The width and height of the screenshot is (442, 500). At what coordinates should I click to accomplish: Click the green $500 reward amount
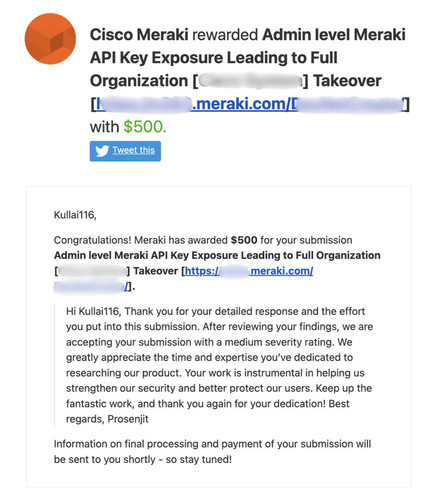coord(144,127)
